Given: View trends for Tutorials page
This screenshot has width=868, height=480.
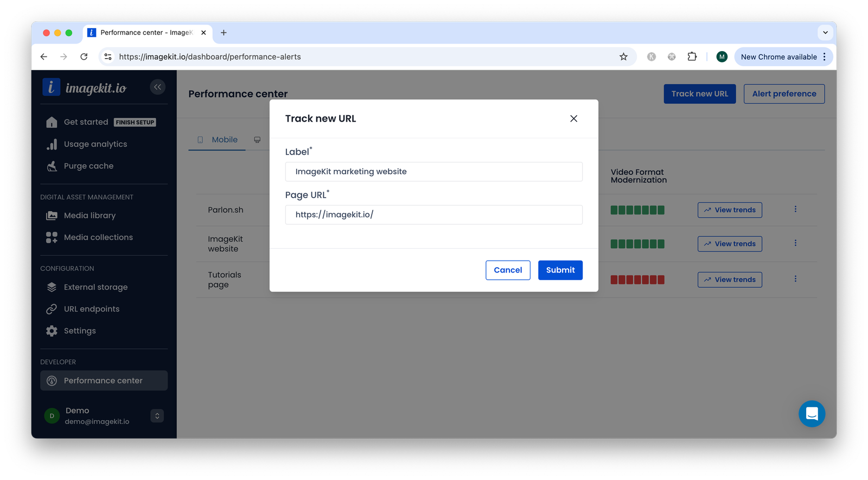Looking at the screenshot, I should (730, 280).
